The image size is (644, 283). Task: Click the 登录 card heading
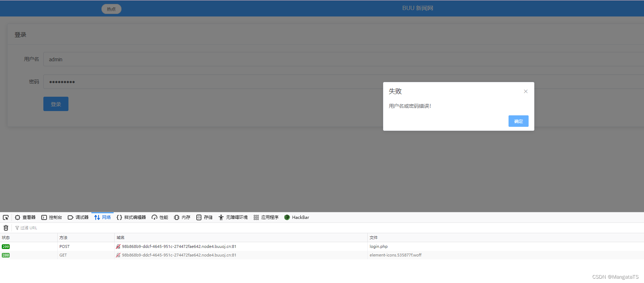[20, 35]
